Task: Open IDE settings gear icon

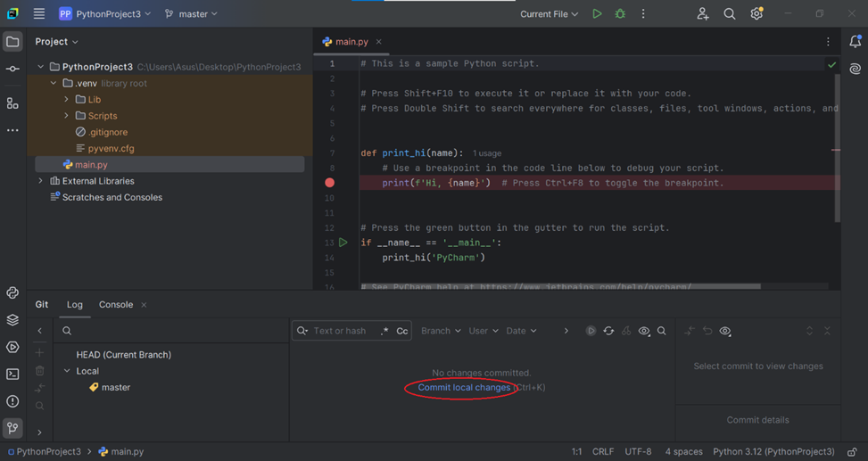Action: (756, 14)
